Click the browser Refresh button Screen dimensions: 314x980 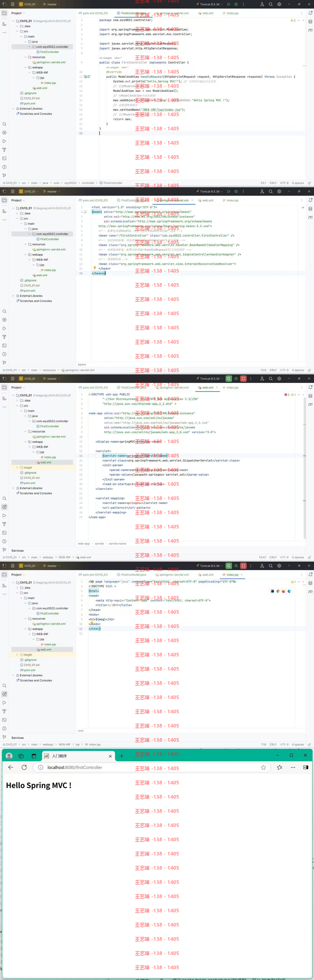(24, 767)
